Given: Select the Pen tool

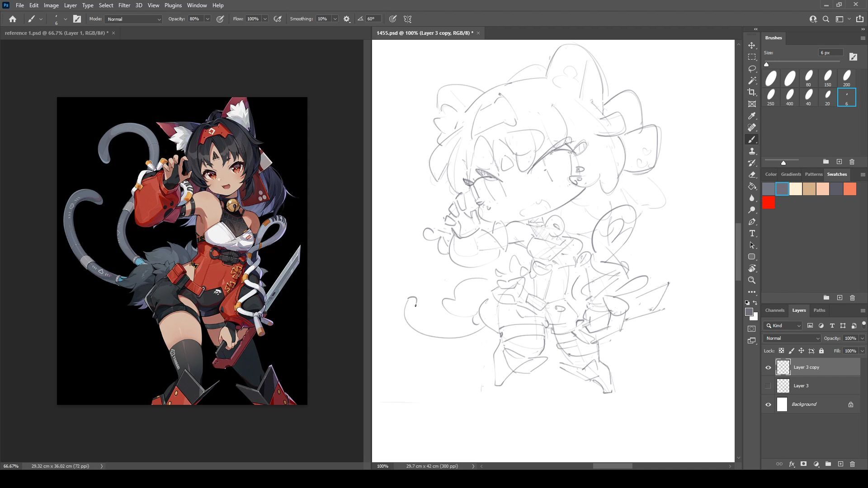Looking at the screenshot, I should (x=752, y=221).
